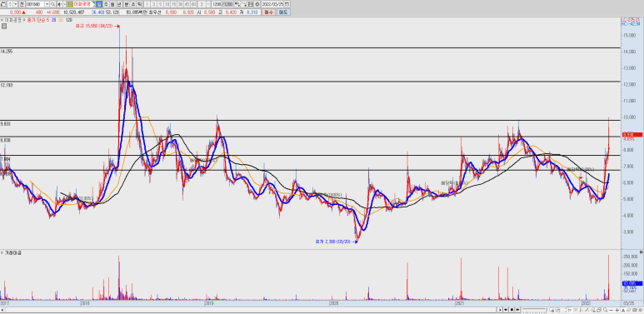Viewport: 644px width, 314px height.
Task: Click the blue 매도 sell button
Action: (x=283, y=12)
